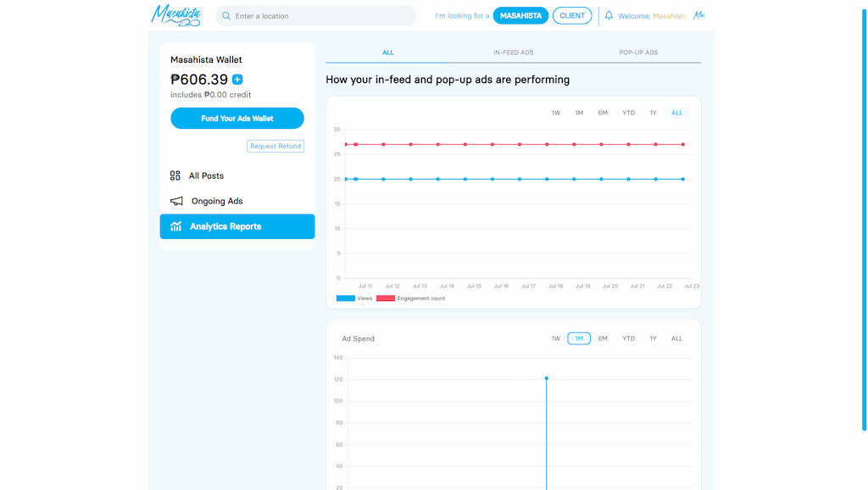Click the Ongoing Ads megaphone icon
The image size is (868, 490).
[176, 201]
